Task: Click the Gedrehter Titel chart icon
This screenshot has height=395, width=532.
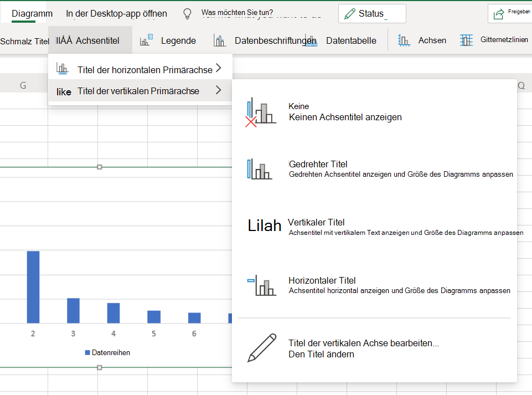Action: pos(260,169)
